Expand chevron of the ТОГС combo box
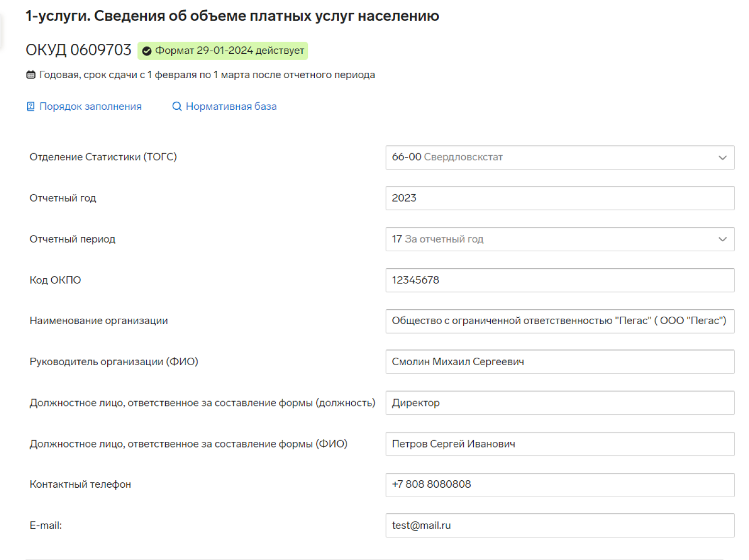The height and width of the screenshot is (560, 749). coord(723,158)
